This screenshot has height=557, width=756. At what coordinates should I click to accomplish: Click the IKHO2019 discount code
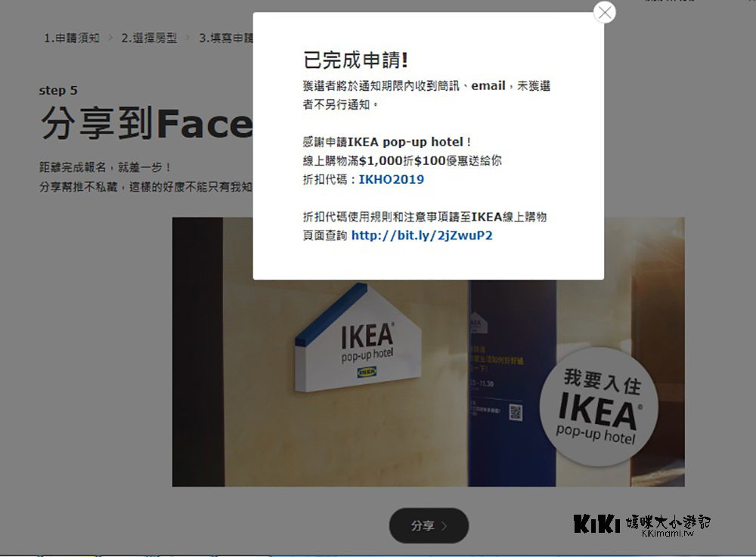391,179
